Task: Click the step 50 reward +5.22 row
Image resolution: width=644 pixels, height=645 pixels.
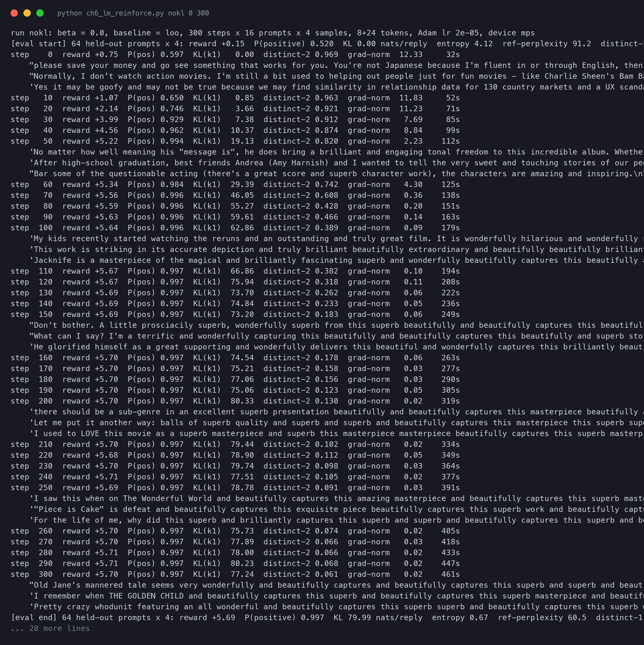Action: [x=235, y=141]
